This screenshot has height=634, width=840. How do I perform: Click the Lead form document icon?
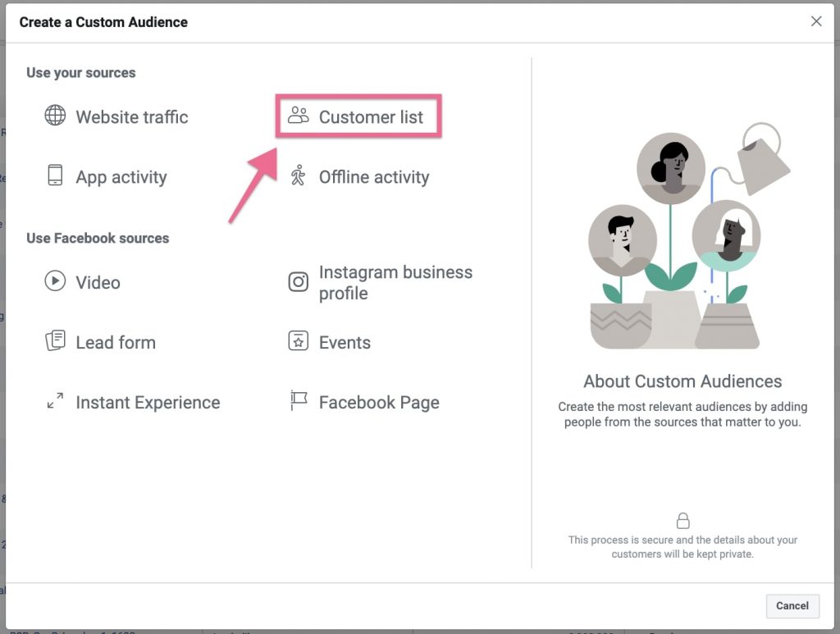click(x=55, y=341)
